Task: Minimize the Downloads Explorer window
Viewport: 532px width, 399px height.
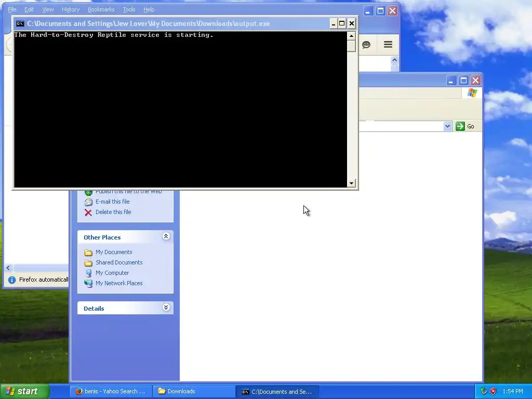Action: click(x=451, y=81)
